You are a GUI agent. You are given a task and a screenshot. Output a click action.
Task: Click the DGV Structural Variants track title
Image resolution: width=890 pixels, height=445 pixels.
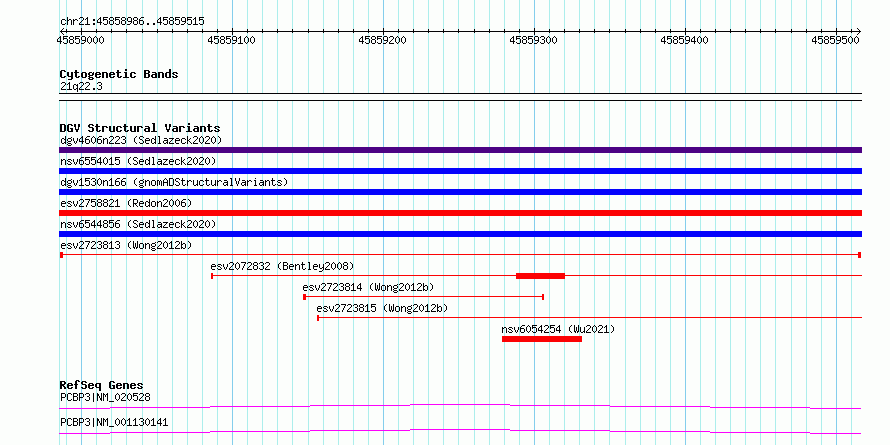[140, 128]
